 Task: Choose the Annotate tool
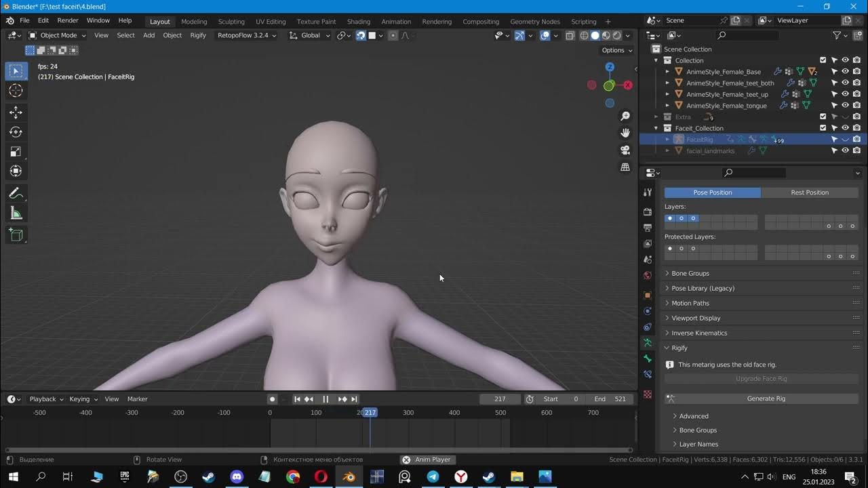tap(16, 194)
